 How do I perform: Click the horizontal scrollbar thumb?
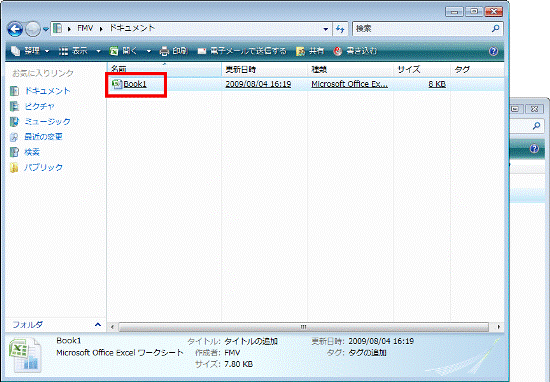[x=303, y=327]
